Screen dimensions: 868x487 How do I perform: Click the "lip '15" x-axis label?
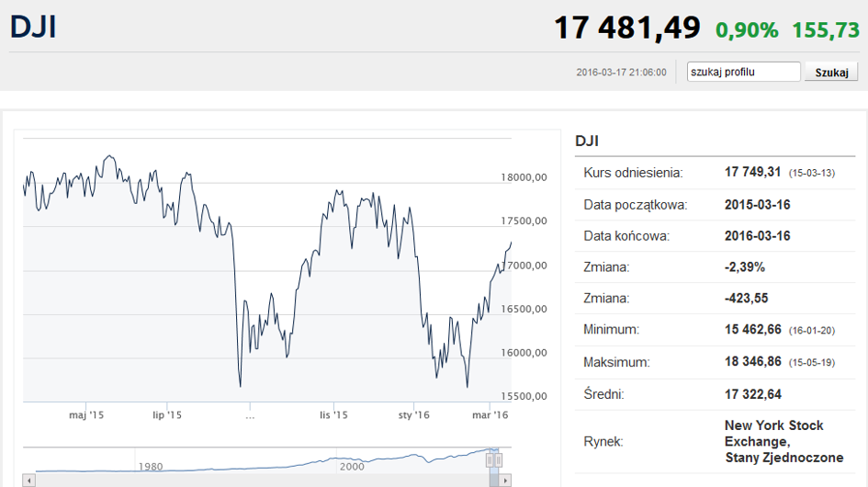point(167,415)
